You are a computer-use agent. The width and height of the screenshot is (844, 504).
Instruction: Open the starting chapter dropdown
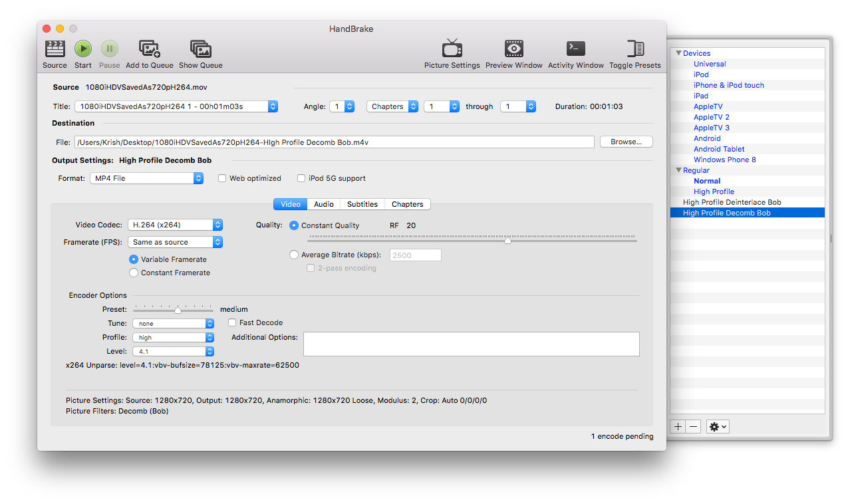[442, 106]
